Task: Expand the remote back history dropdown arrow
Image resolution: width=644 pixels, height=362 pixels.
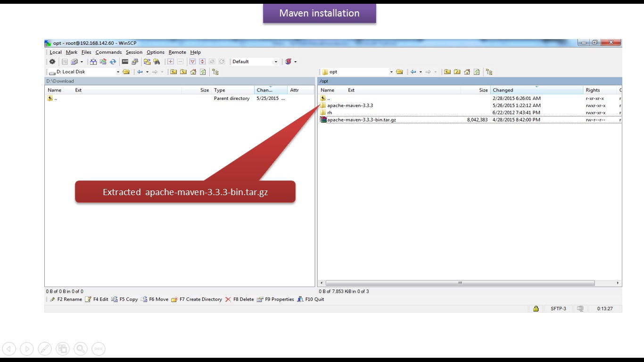Action: (x=420, y=72)
